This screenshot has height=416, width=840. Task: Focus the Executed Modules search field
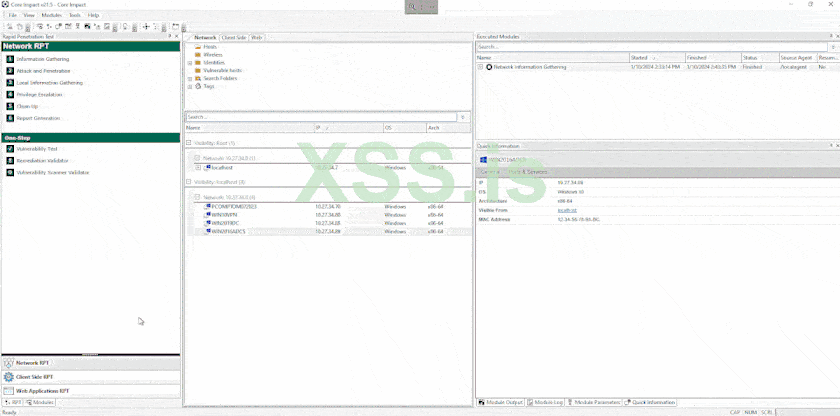pyautogui.click(x=652, y=47)
